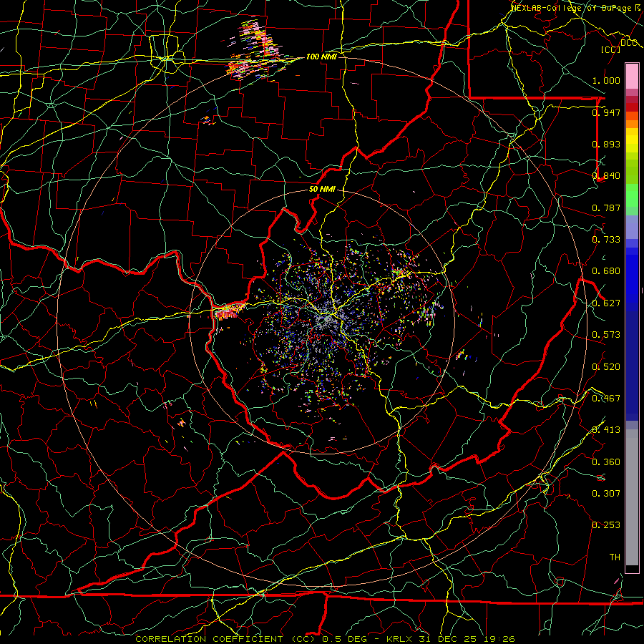Click the "100 NMI" range ring label
This screenshot has width=644, height=644.
click(x=321, y=57)
